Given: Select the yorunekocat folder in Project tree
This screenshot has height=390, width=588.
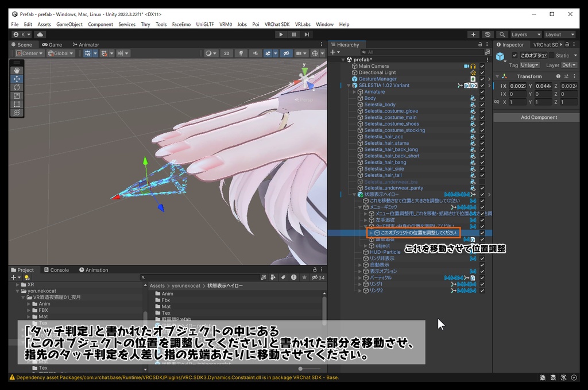Looking at the screenshot, I should point(41,291).
